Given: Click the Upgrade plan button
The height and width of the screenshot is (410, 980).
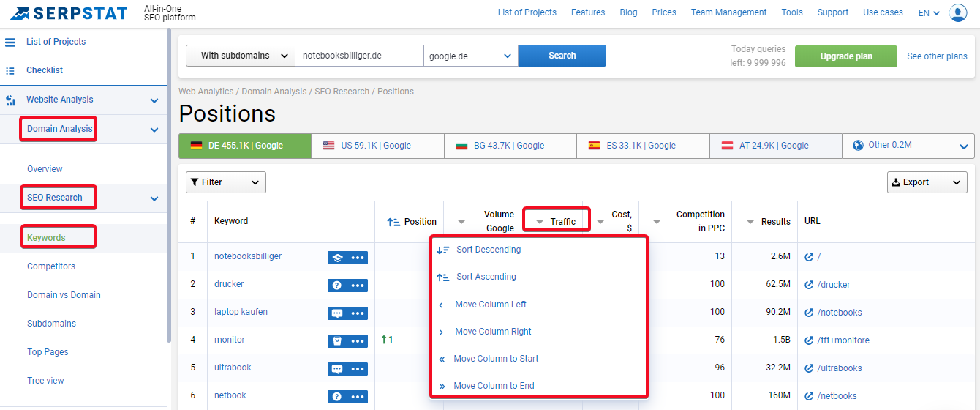Looking at the screenshot, I should pyautogui.click(x=846, y=56).
